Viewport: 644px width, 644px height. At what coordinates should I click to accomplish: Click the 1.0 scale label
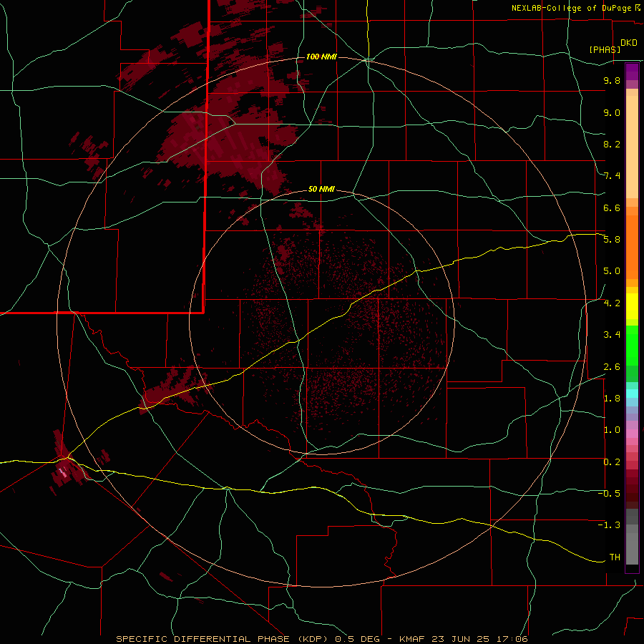coord(612,430)
